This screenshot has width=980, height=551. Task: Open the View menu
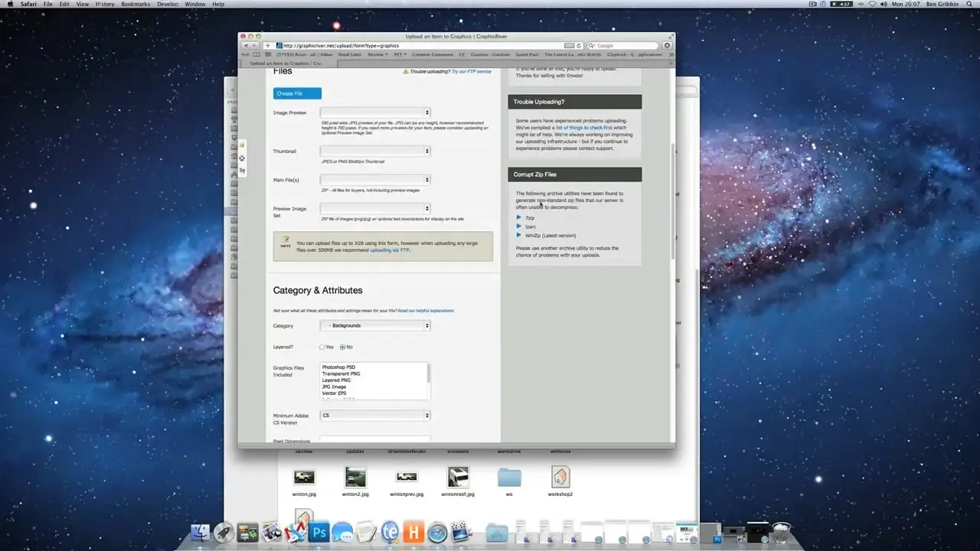tap(83, 4)
